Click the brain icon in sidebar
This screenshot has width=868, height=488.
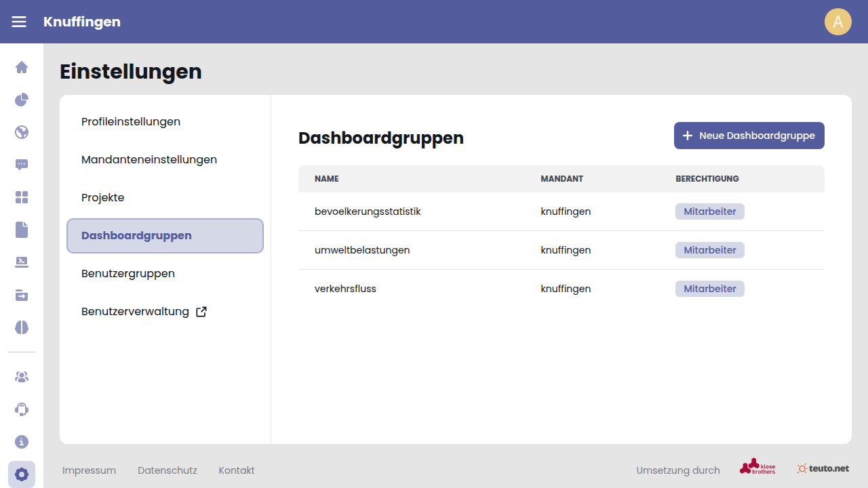pyautogui.click(x=22, y=327)
